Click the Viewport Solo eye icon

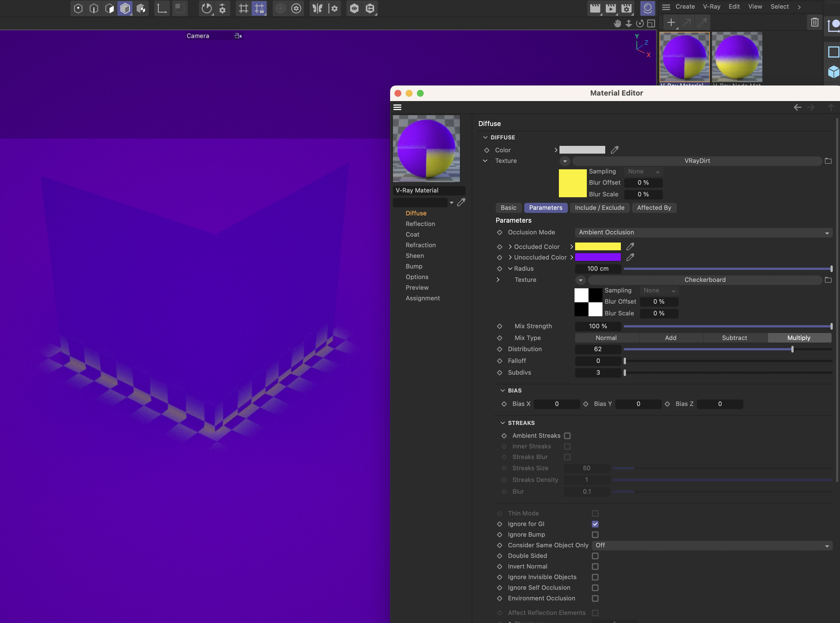click(x=354, y=8)
